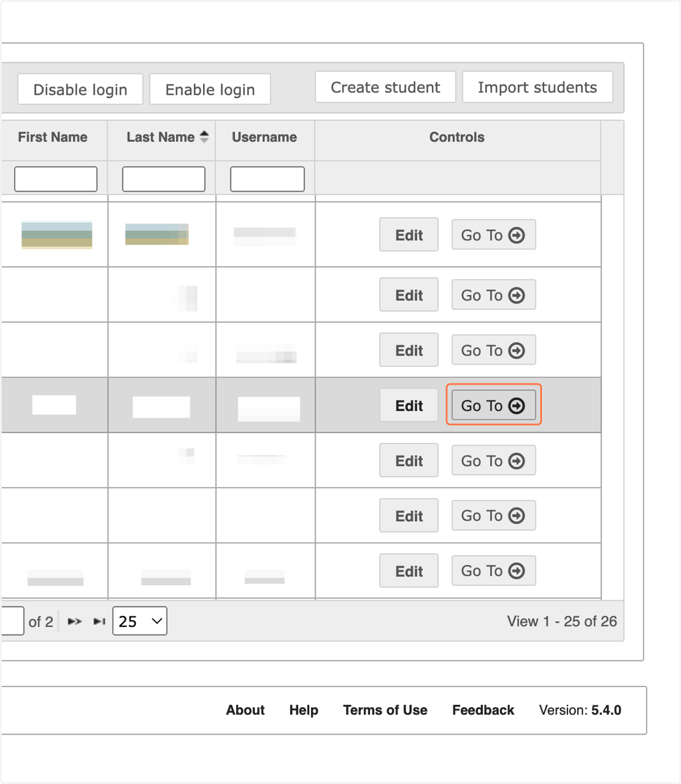Click the Import students button
The image size is (681, 784).
point(537,87)
